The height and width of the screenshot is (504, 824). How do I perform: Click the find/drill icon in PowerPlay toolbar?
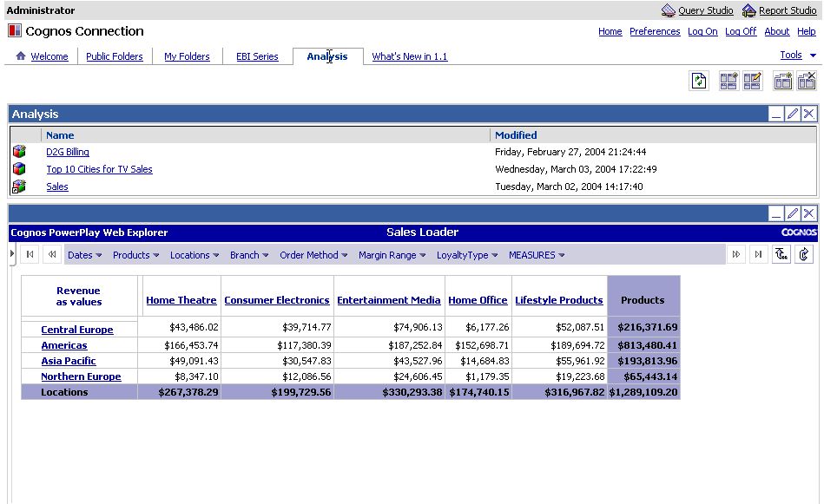(x=781, y=255)
